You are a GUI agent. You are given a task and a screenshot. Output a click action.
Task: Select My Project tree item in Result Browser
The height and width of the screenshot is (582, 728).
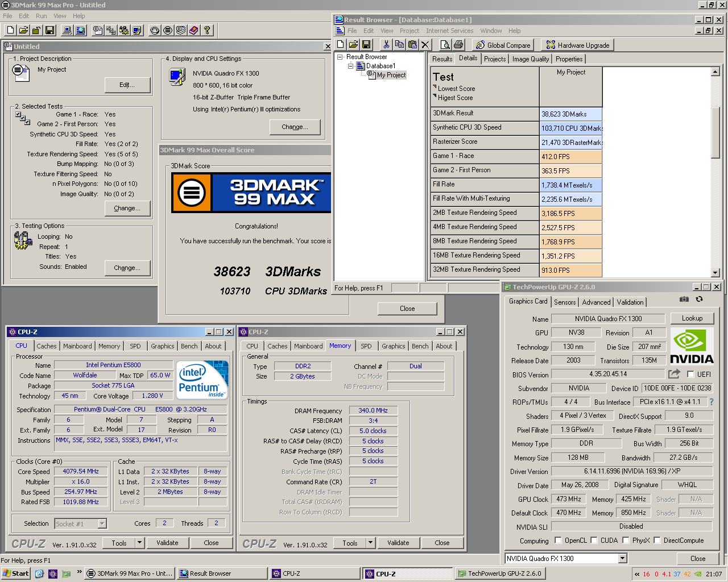[391, 75]
